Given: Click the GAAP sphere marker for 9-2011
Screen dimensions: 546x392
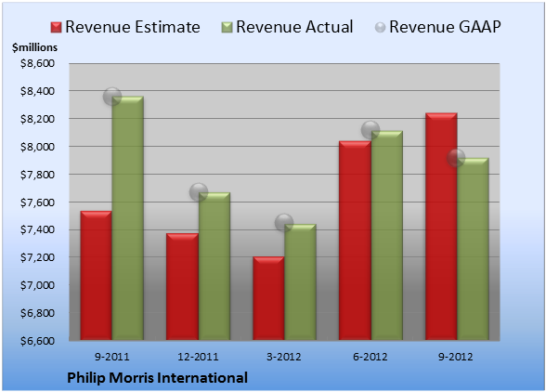Looking at the screenshot, I should click(112, 97).
